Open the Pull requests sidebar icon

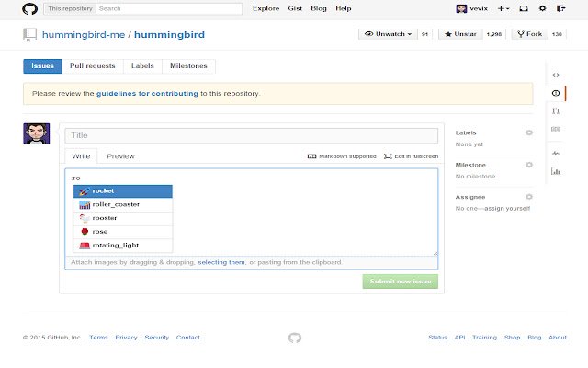coord(555,110)
